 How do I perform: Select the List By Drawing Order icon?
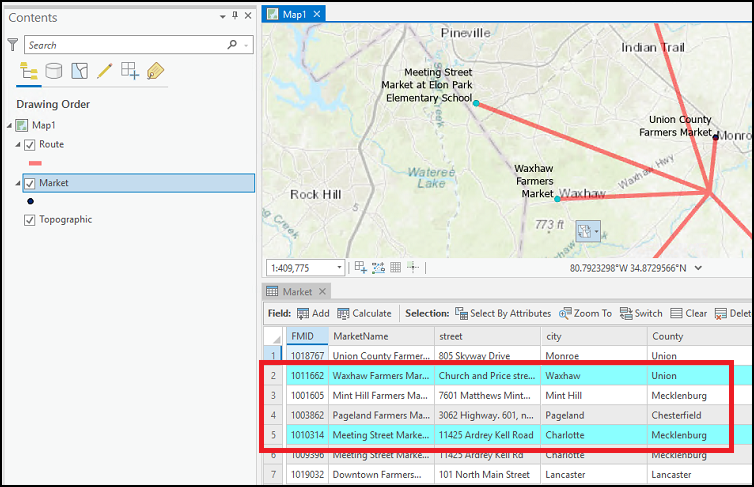[x=28, y=71]
